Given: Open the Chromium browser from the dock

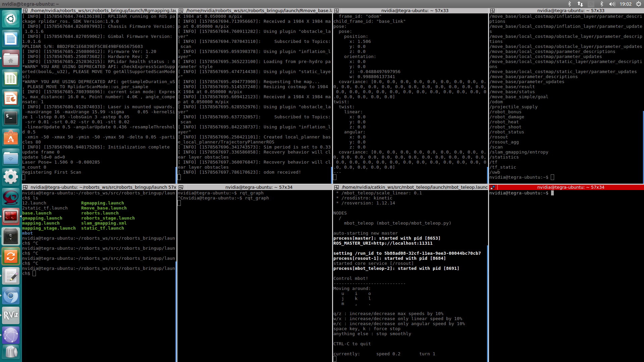Looking at the screenshot, I should (x=11, y=296).
